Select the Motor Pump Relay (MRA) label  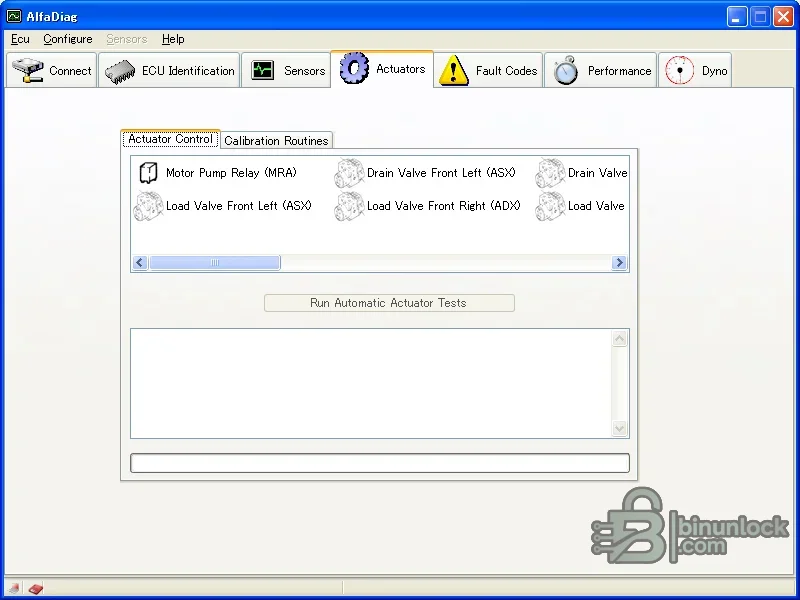231,173
